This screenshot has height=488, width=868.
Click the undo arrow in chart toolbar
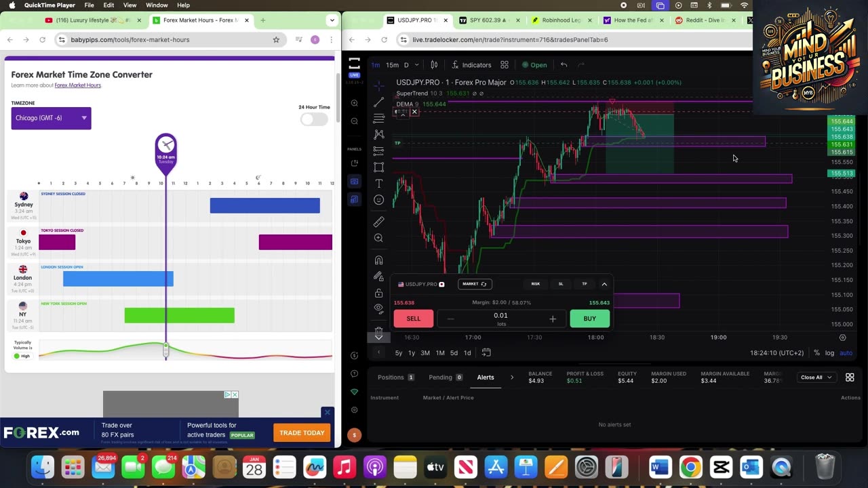[564, 65]
